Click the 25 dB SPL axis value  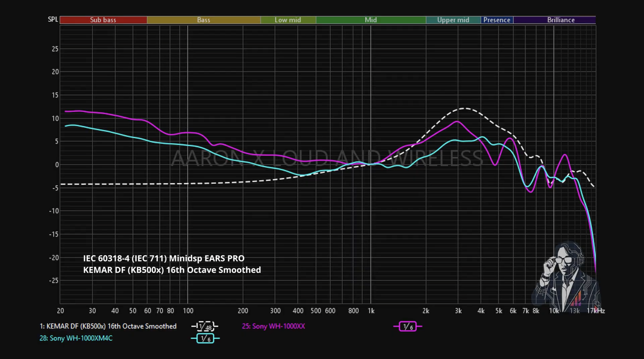click(x=55, y=49)
